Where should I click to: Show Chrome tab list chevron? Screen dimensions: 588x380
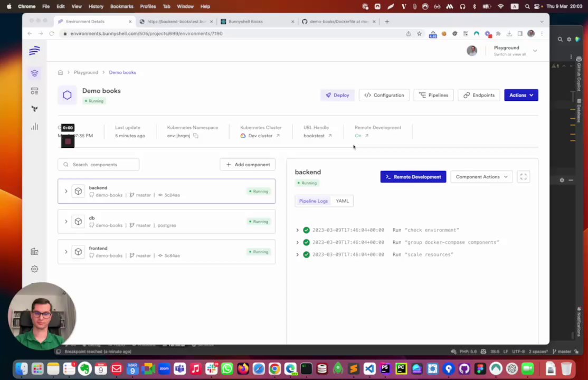click(542, 22)
